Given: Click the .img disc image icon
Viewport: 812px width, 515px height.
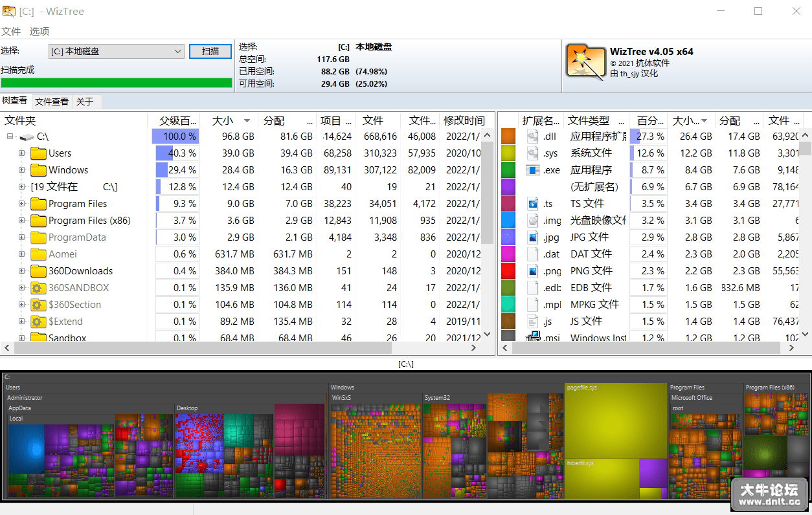Looking at the screenshot, I should click(x=533, y=221).
